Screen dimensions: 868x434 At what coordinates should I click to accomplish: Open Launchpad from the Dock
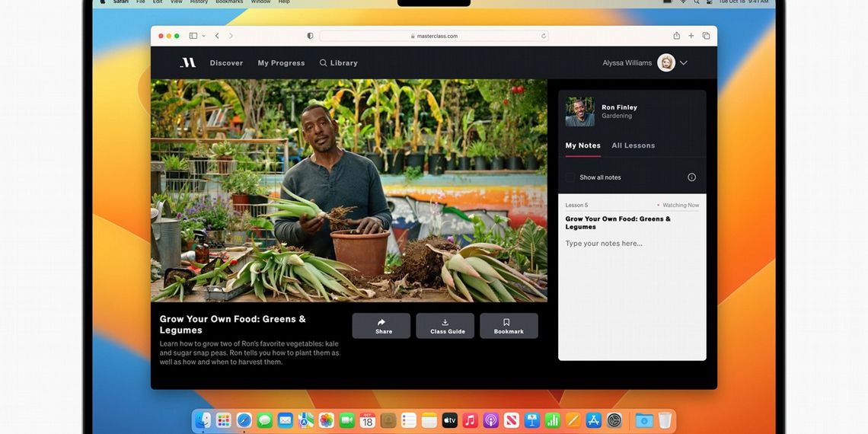(x=224, y=420)
